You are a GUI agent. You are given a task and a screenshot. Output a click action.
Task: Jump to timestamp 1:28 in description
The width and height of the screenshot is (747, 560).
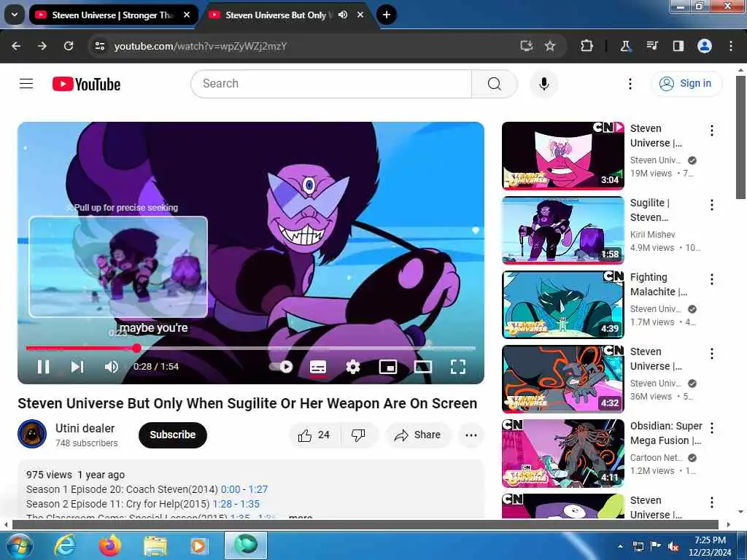tap(222, 504)
